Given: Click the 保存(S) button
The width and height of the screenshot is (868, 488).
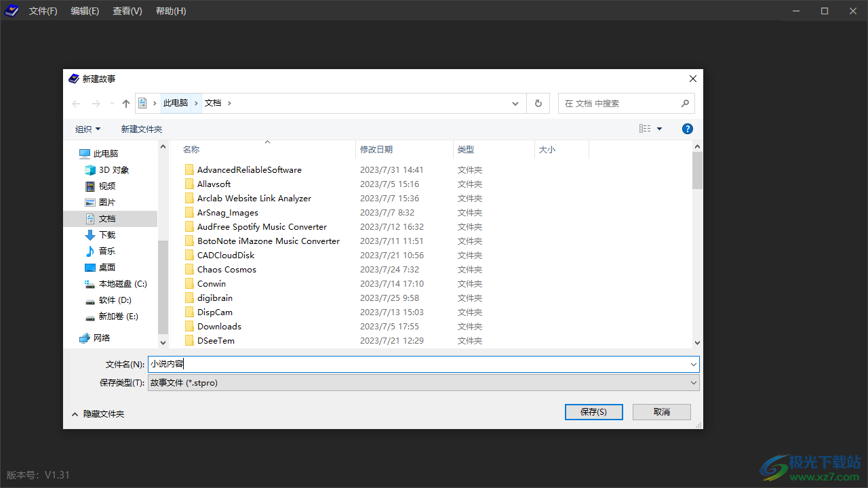Looking at the screenshot, I should tap(593, 412).
